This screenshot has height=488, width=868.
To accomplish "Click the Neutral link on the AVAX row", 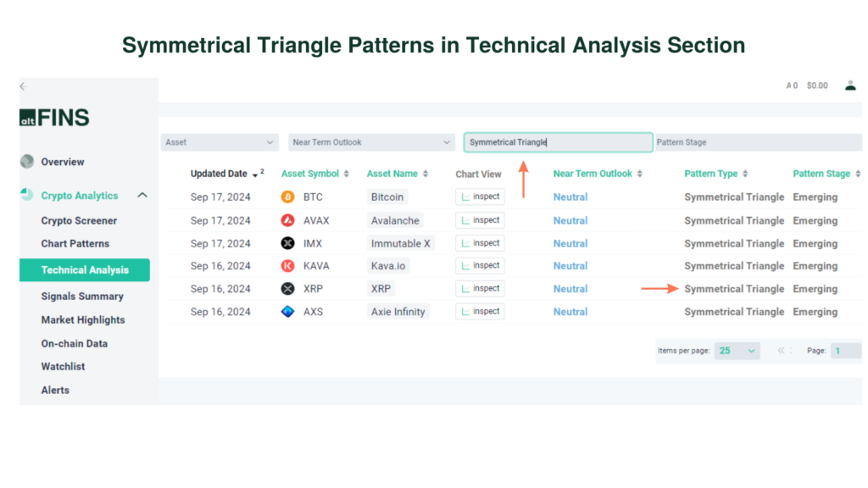I will tap(570, 219).
